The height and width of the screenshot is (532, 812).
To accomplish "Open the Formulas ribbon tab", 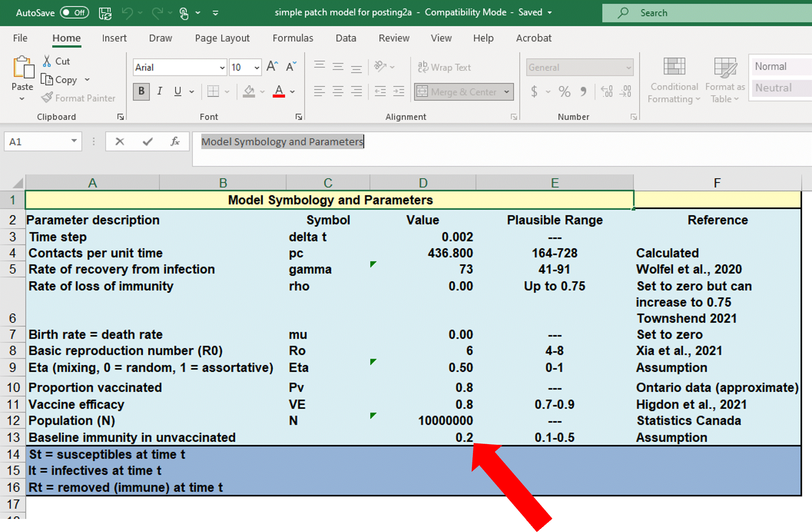I will coord(293,38).
